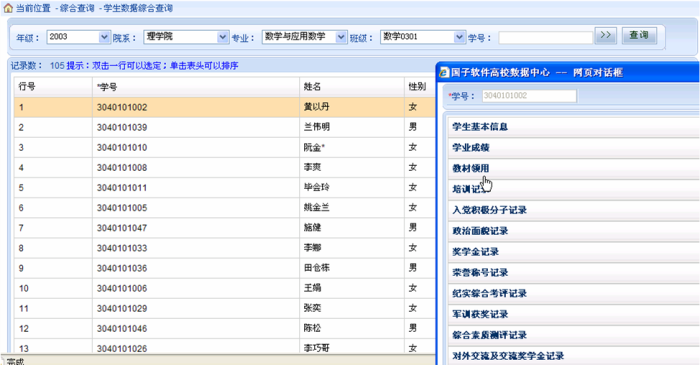Click the name 兰伟明 in row 2
Viewport: 700px width, 365px height.
pyautogui.click(x=317, y=127)
